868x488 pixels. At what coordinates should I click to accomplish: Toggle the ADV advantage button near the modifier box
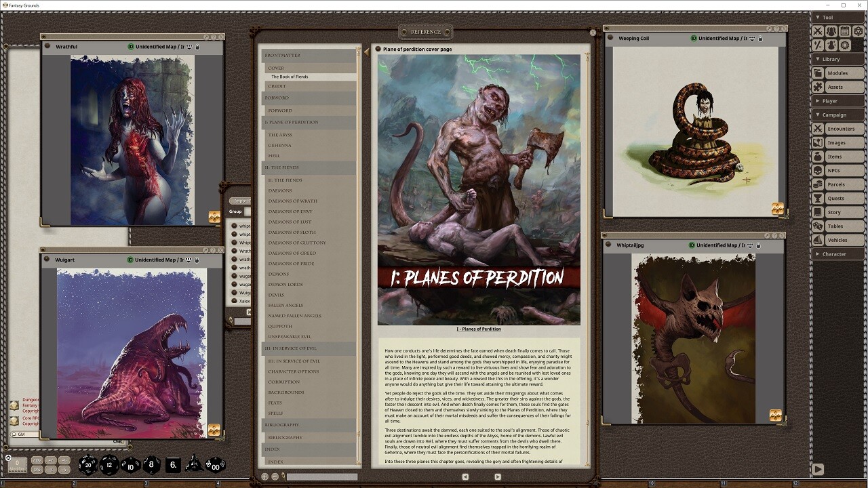pyautogui.click(x=37, y=462)
